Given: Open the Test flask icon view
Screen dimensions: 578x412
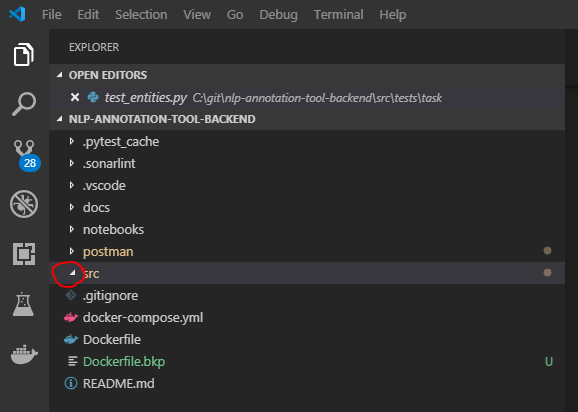Looking at the screenshot, I should [x=24, y=304].
